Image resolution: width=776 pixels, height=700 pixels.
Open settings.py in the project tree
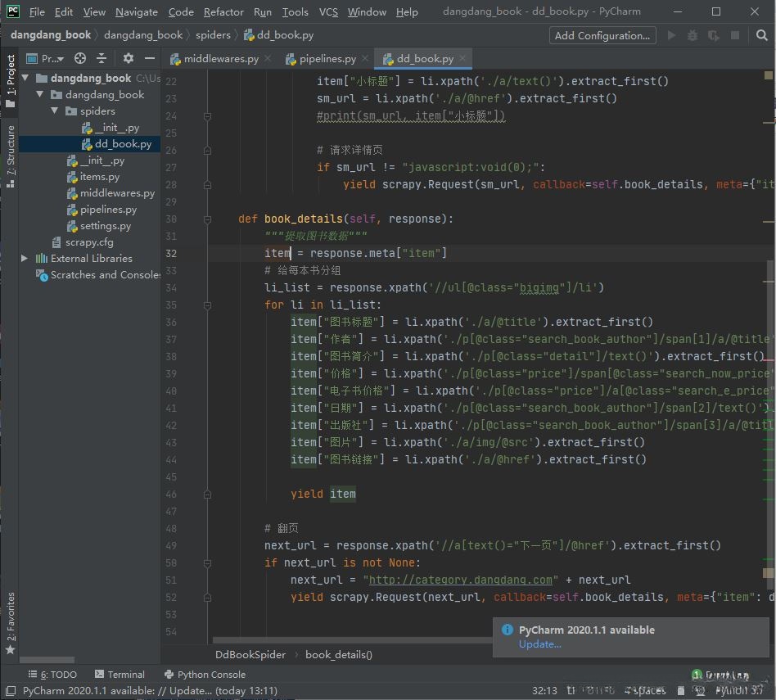coord(105,226)
